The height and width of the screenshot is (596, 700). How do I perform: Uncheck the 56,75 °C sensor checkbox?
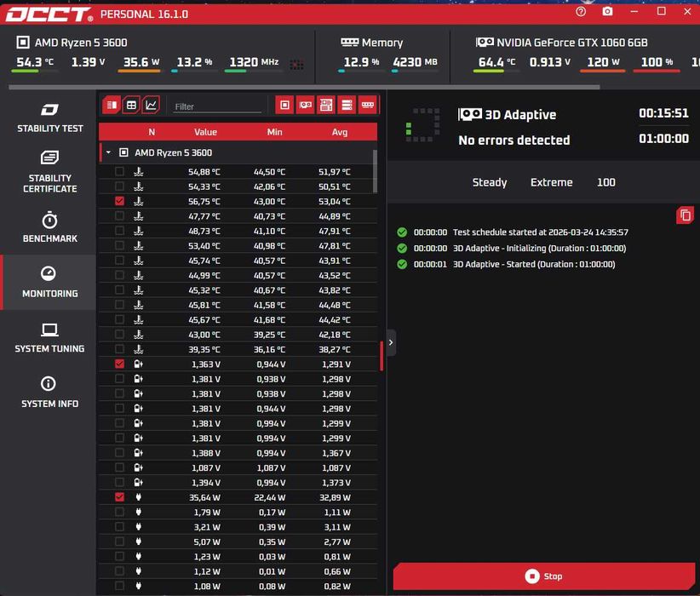(119, 201)
